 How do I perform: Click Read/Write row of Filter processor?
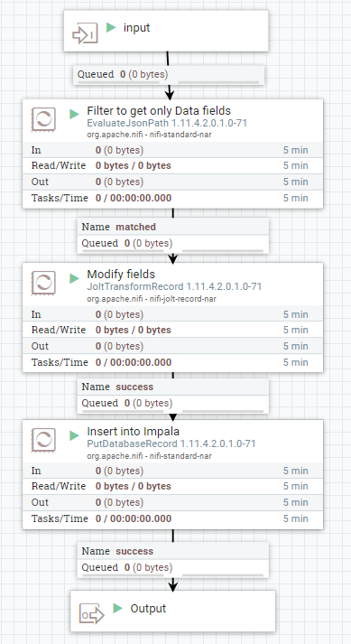173,166
